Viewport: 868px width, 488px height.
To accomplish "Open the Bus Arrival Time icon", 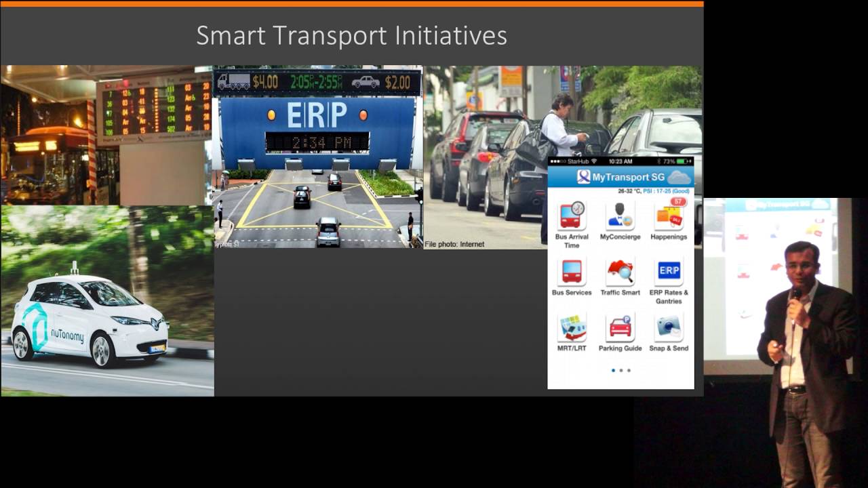I will [572, 216].
